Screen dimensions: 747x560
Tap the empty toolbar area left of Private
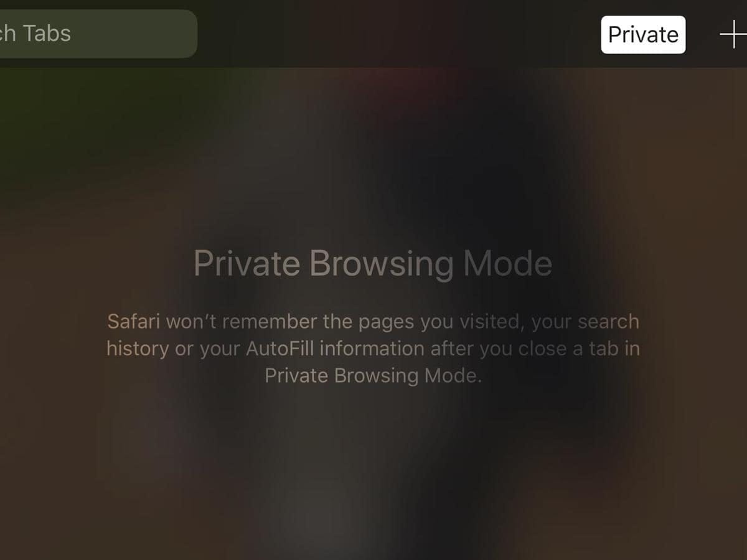click(x=398, y=34)
